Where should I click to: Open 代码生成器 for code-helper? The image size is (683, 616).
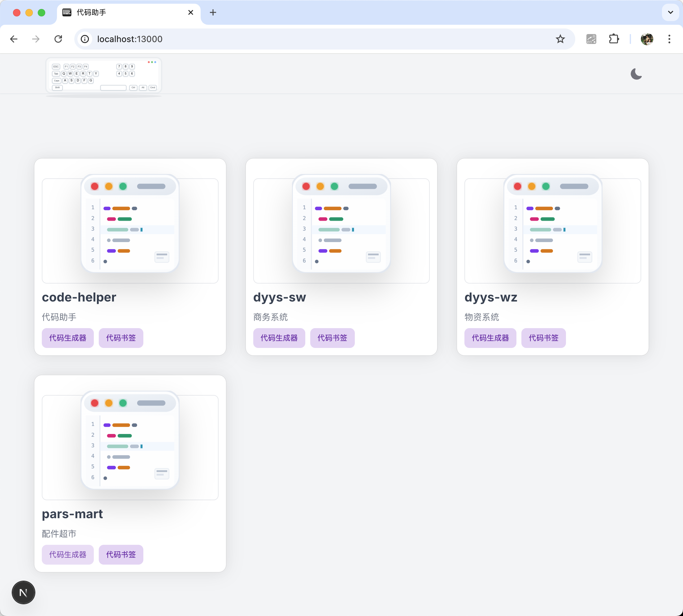[68, 338]
